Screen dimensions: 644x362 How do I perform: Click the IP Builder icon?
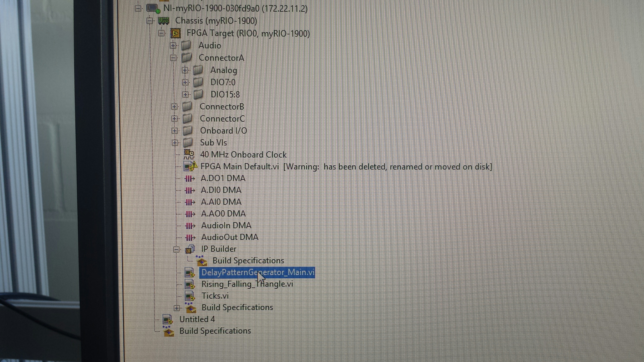click(x=190, y=249)
